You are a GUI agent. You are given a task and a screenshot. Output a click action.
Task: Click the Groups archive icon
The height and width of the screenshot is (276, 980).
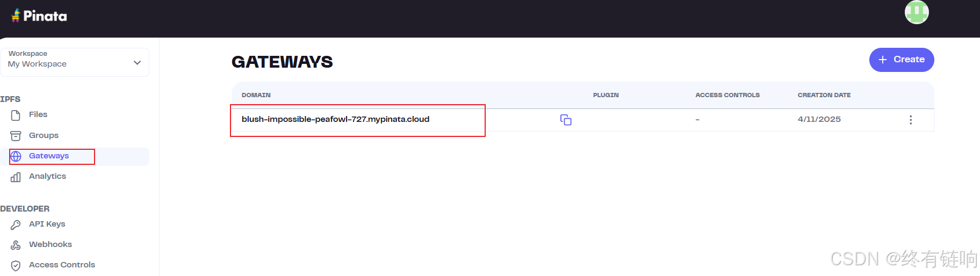click(x=16, y=135)
